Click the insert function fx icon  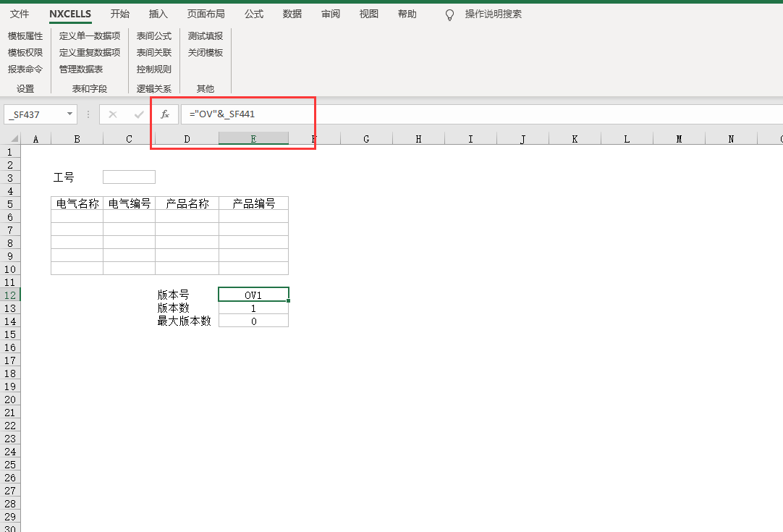click(x=165, y=114)
